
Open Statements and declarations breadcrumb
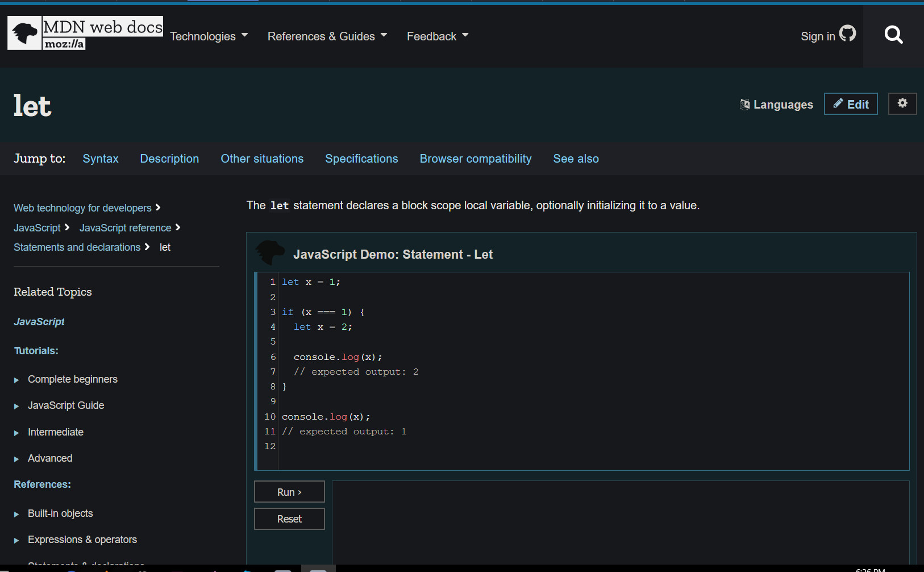point(77,247)
